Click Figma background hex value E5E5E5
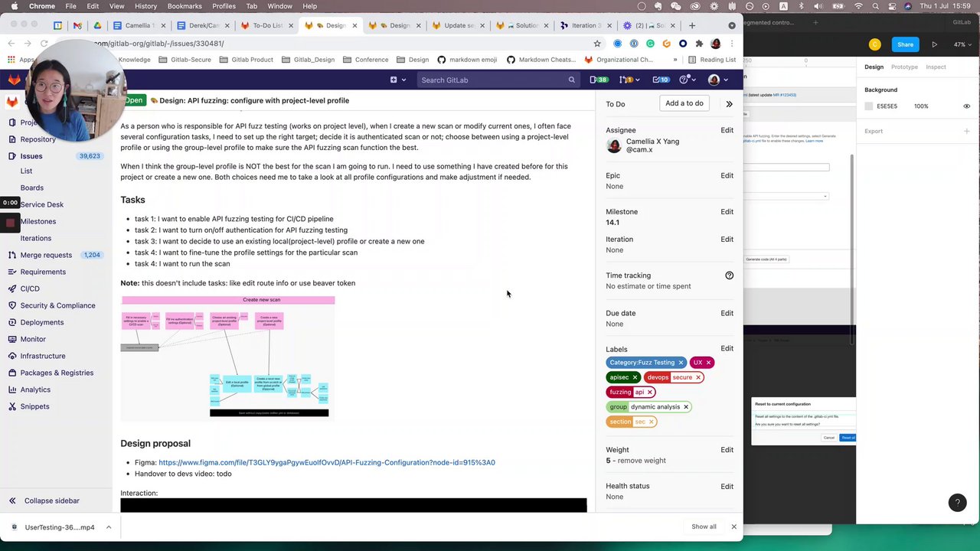Viewport: 980px width, 551px height. pyautogui.click(x=887, y=106)
